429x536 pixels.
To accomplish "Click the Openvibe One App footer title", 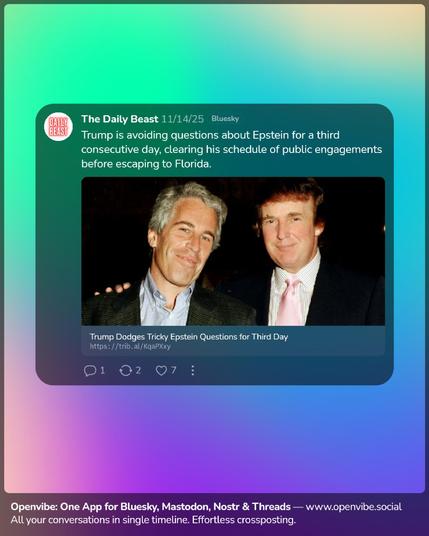I will point(150,507).
